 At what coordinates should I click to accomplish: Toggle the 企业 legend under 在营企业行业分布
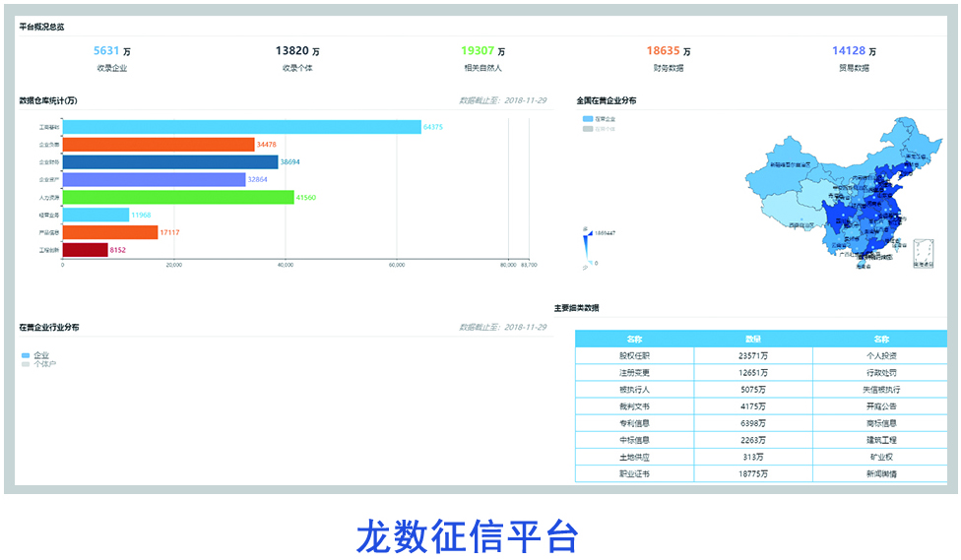[x=34, y=355]
